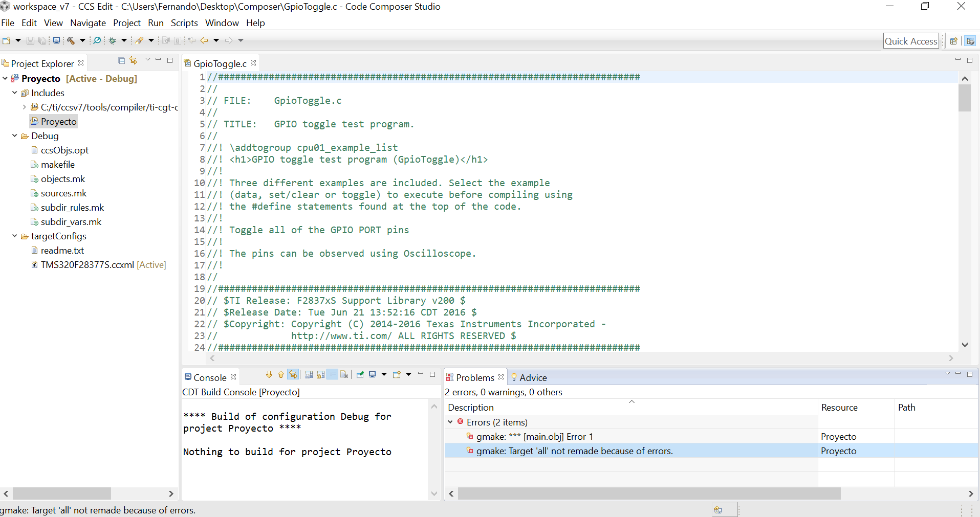Click the New wizard icon in main toolbar
This screenshot has height=517, width=980.
6,40
